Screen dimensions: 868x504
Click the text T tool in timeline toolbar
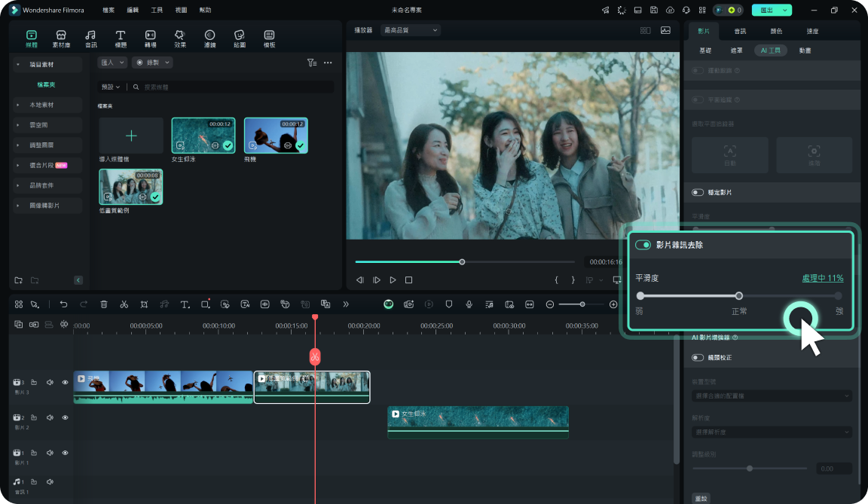185,304
